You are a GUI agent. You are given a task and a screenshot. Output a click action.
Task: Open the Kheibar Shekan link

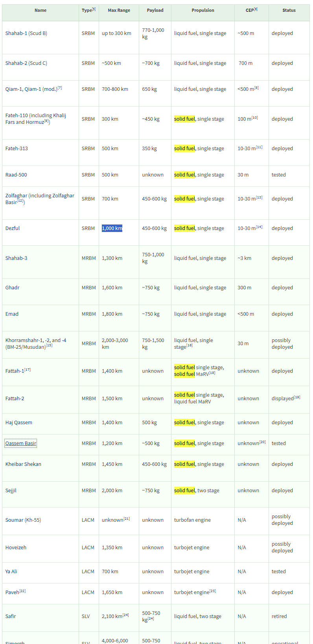pyautogui.click(x=23, y=464)
